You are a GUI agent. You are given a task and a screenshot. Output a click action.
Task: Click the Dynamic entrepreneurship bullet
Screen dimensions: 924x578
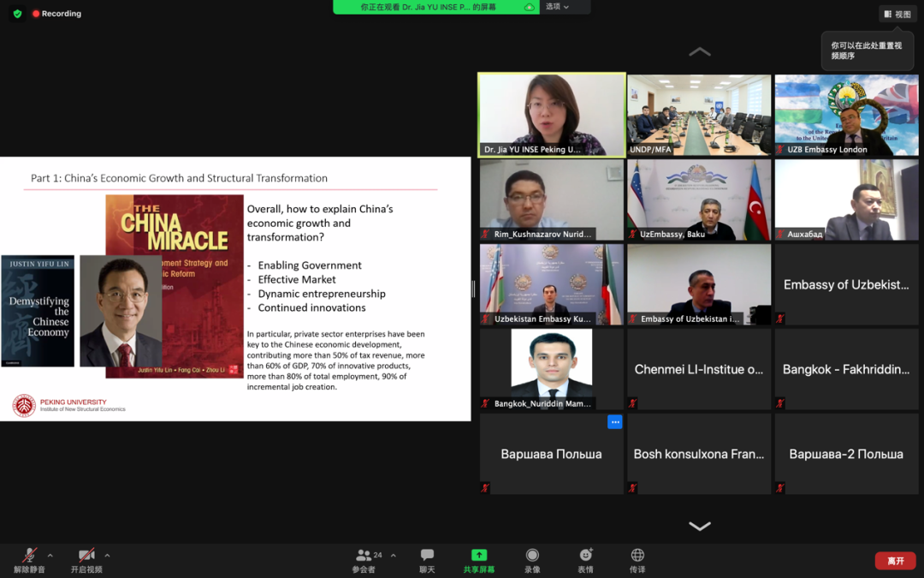tap(322, 294)
